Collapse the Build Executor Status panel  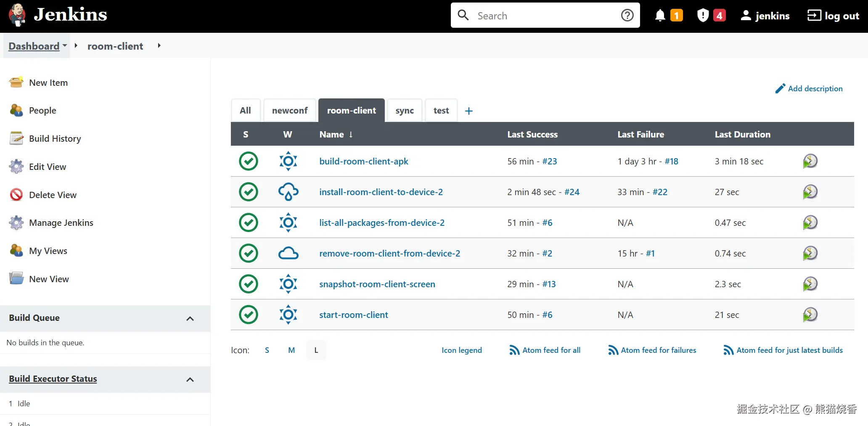point(190,379)
